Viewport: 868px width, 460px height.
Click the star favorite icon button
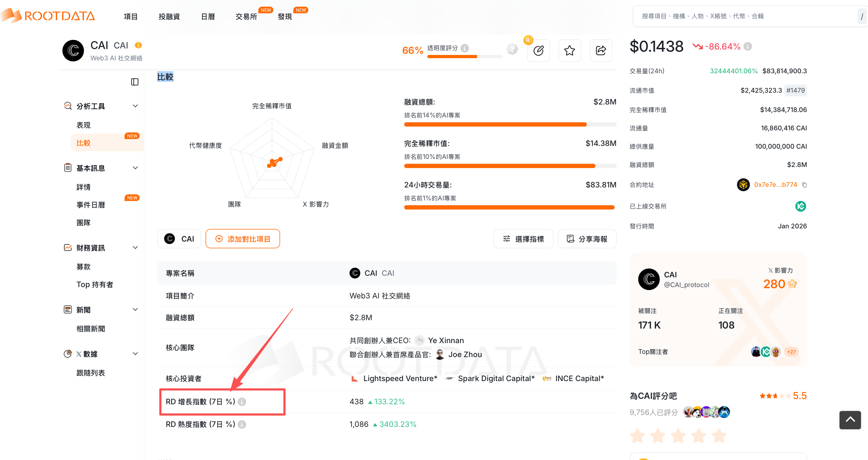click(x=569, y=51)
